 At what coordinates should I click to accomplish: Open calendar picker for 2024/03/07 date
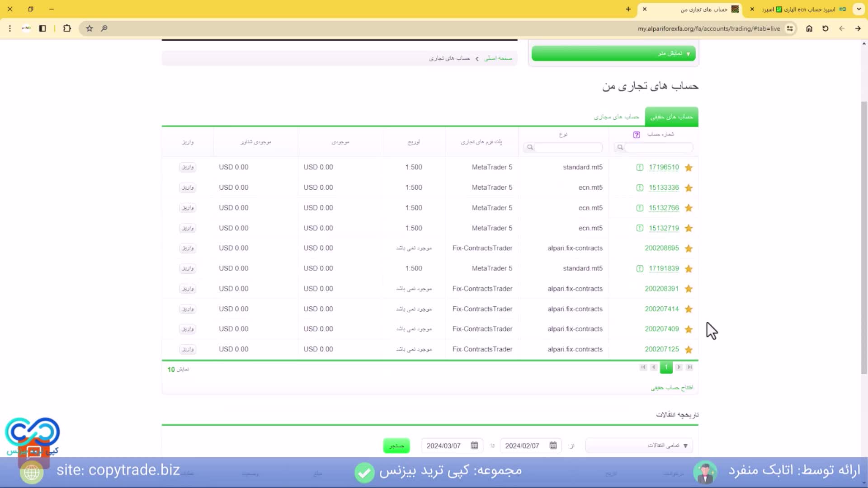474,446
